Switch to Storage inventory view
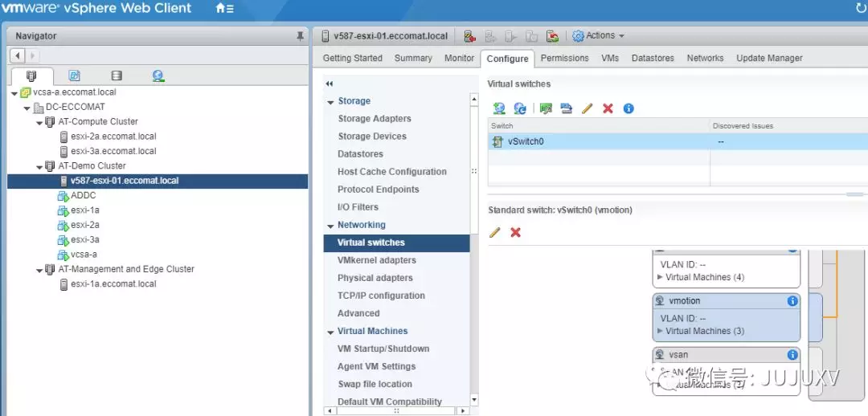Screen dimensions: 868x416 pos(117,75)
